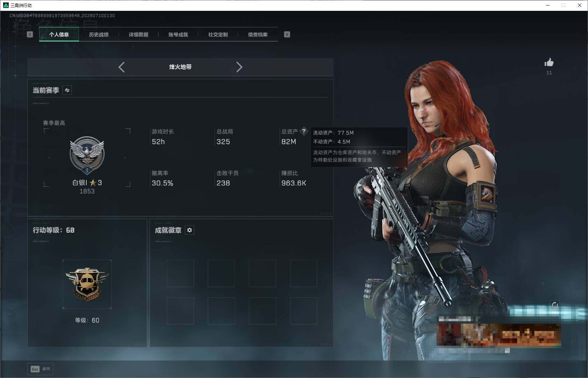Click the 撤离率 label
Viewport: 588px width, 378px height.
[160, 173]
